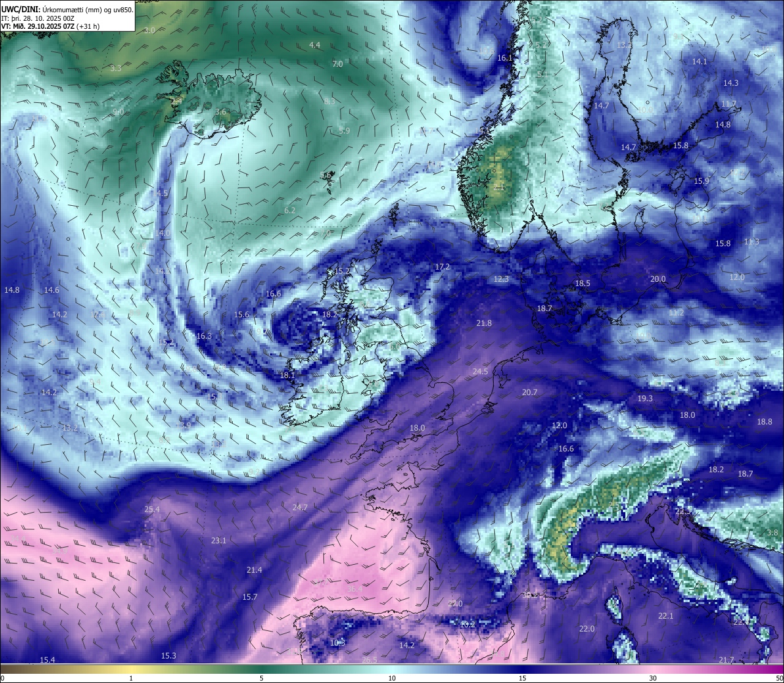Select the IT initialization time line 28.10.2025 00Z
Image resolution: width=784 pixels, height=683 pixels.
(38, 18)
